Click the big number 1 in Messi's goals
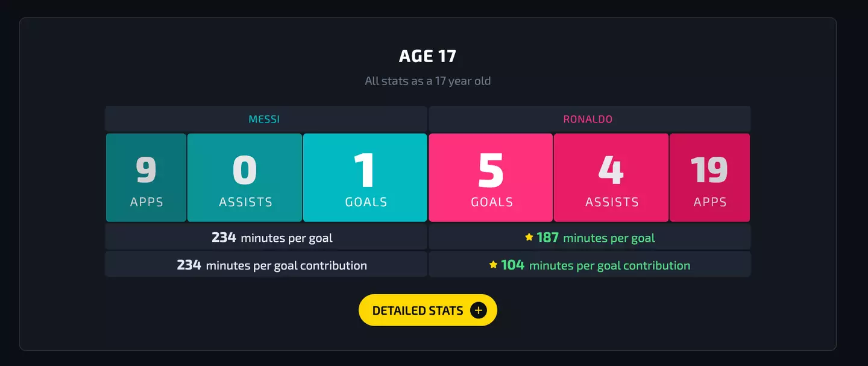 coord(365,171)
